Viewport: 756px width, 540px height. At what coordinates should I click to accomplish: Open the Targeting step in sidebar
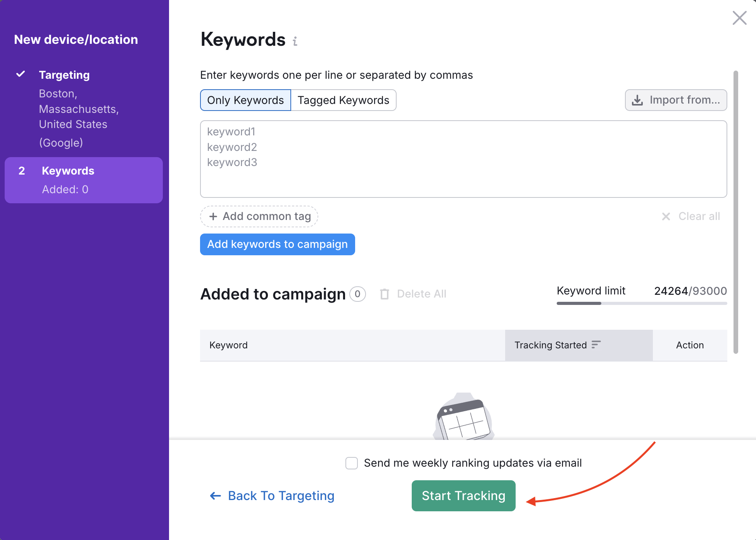pos(64,75)
